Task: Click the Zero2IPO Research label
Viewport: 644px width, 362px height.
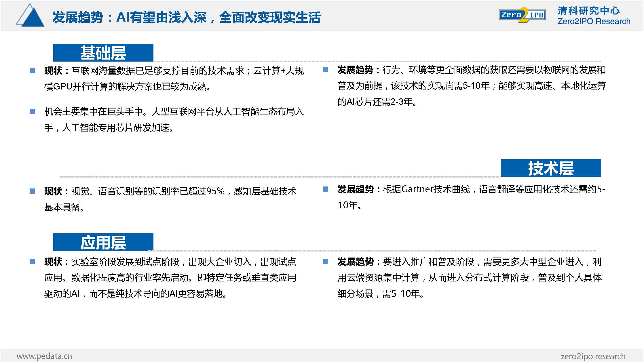Action: [x=594, y=22]
